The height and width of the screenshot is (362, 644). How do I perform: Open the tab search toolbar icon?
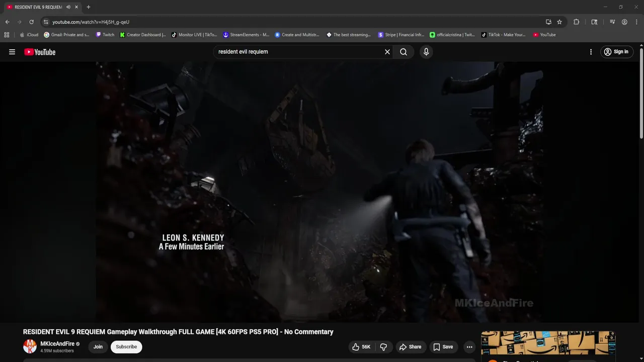pos(594,22)
